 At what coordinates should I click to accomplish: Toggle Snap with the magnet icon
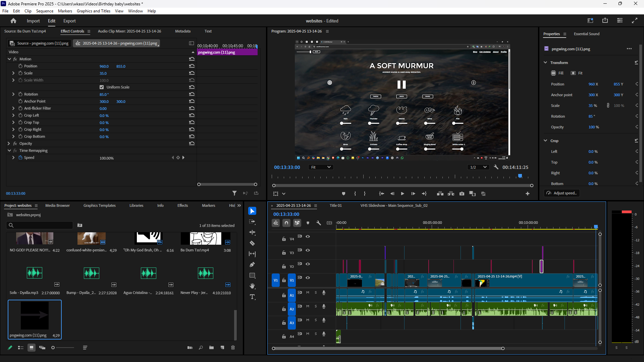[286, 223]
